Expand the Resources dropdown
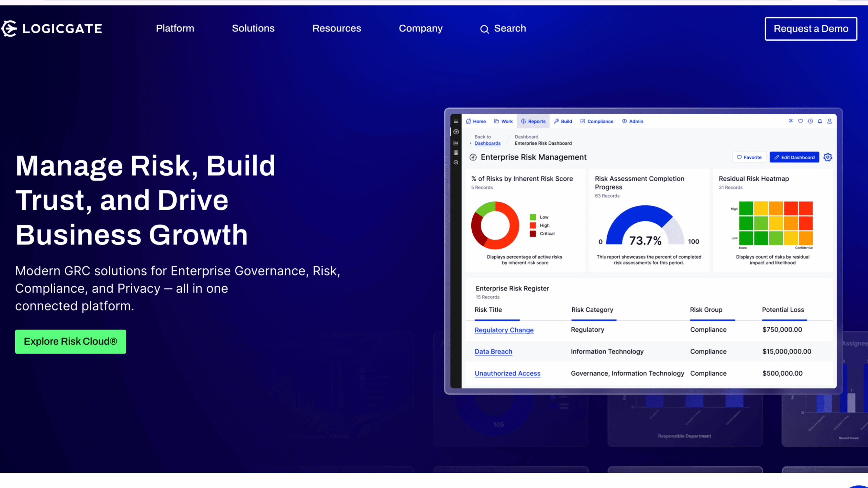The width and height of the screenshot is (868, 488). point(337,28)
